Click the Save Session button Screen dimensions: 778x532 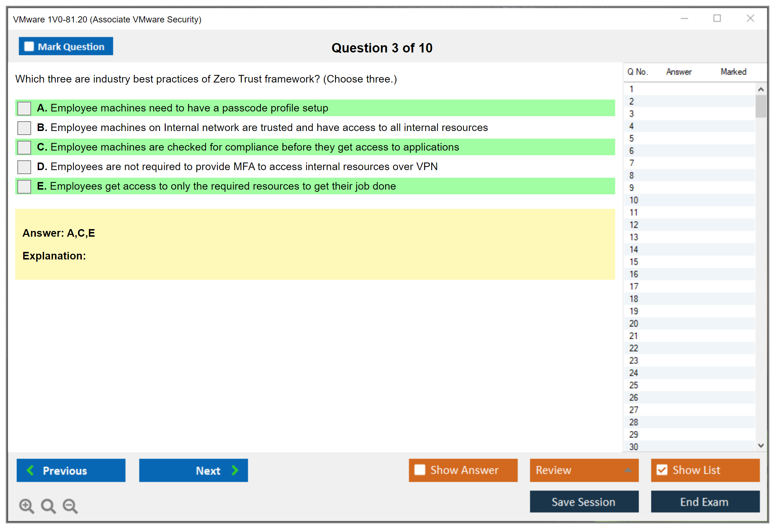(584, 502)
